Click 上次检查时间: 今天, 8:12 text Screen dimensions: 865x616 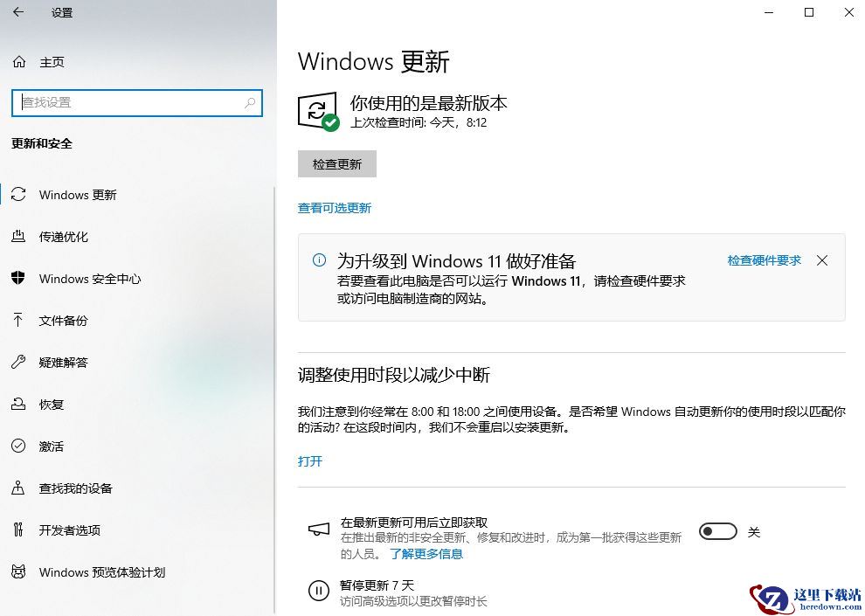(x=419, y=122)
